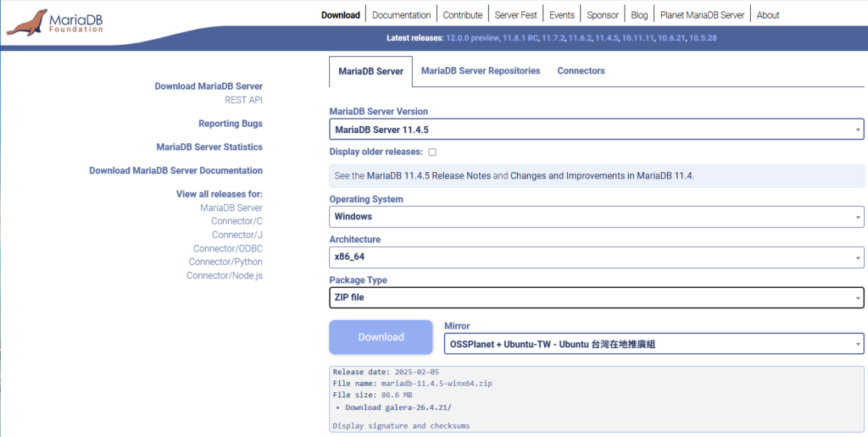View all releases for Connector/Python

(x=225, y=262)
